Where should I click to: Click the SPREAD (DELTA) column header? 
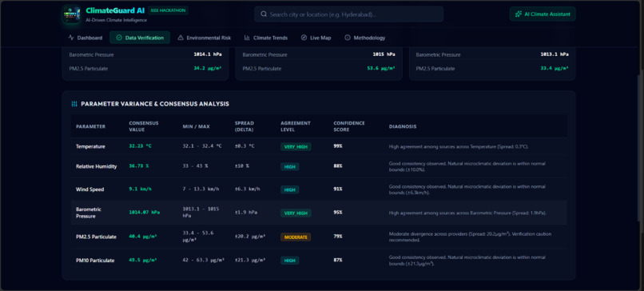click(244, 126)
